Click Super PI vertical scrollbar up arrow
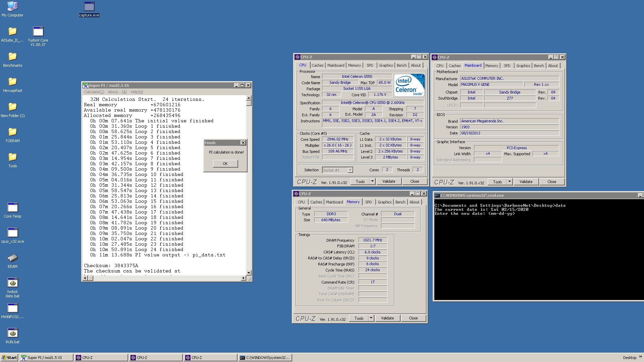 [249, 98]
